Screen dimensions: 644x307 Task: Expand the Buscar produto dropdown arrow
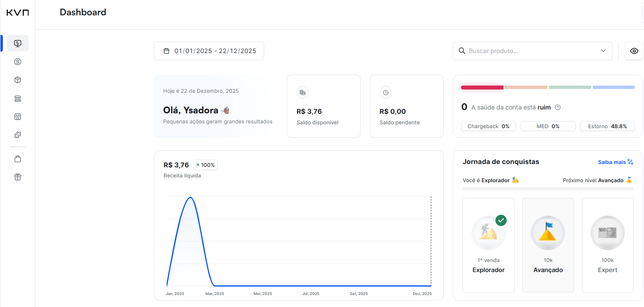603,51
